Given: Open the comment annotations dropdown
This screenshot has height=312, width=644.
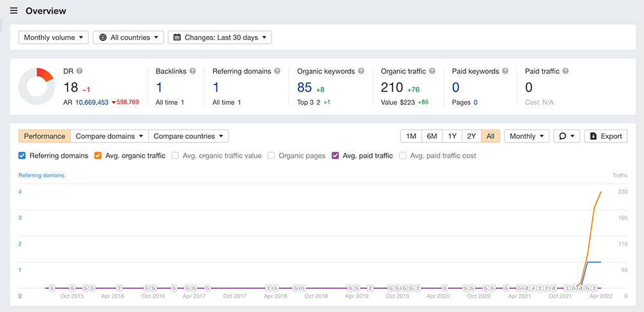Looking at the screenshot, I should (x=567, y=136).
